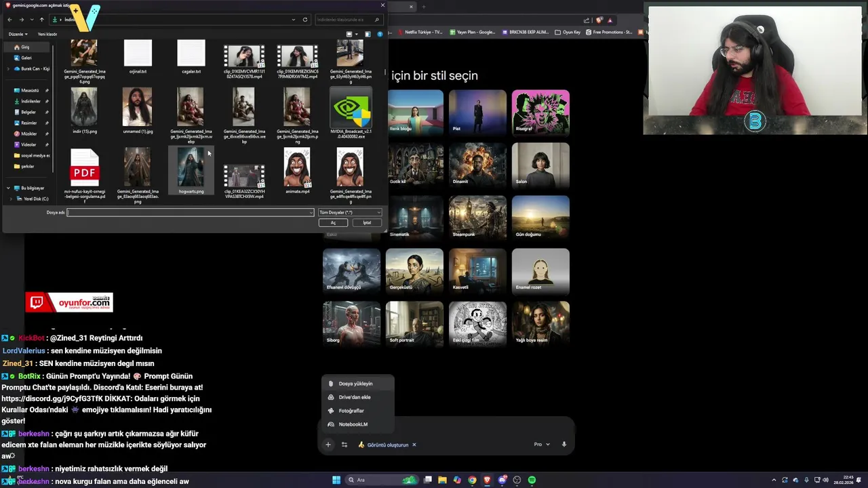Open File Explorer from the taskbar
This screenshot has width=868, height=488.
[443, 480]
